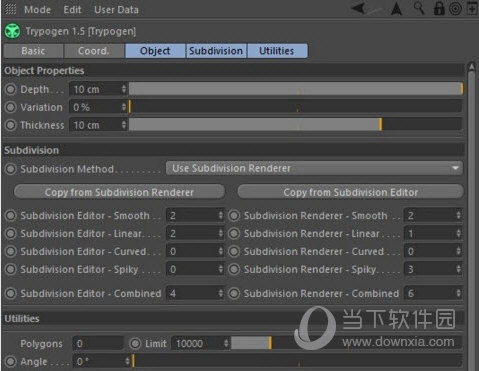Click the Polygons value field
This screenshot has width=479, height=371.
tap(98, 344)
